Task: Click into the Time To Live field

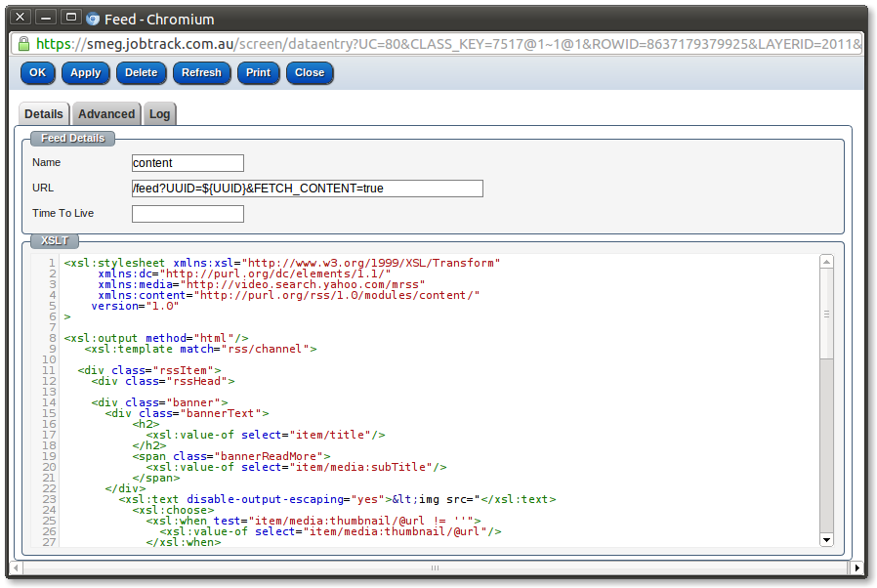Action: click(188, 213)
